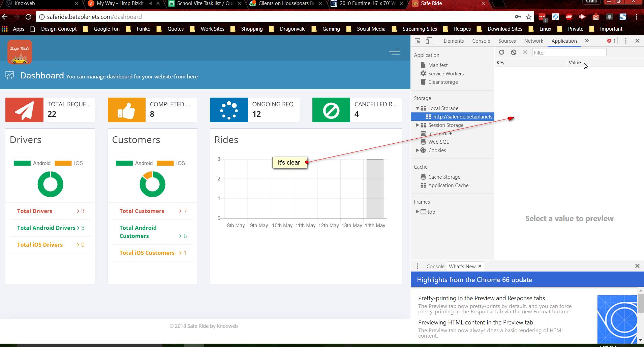The height and width of the screenshot is (347, 644).
Task: Switch to the Sources tab in DevTools
Action: tap(507, 41)
